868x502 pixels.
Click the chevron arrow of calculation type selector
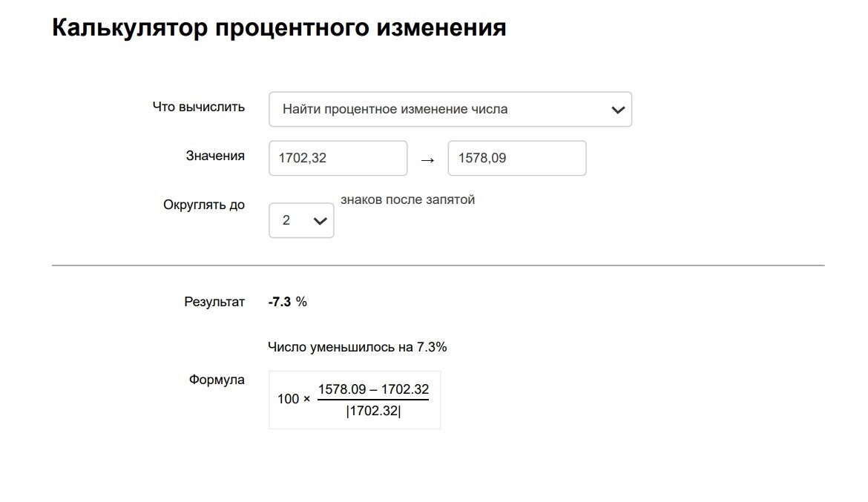click(617, 110)
